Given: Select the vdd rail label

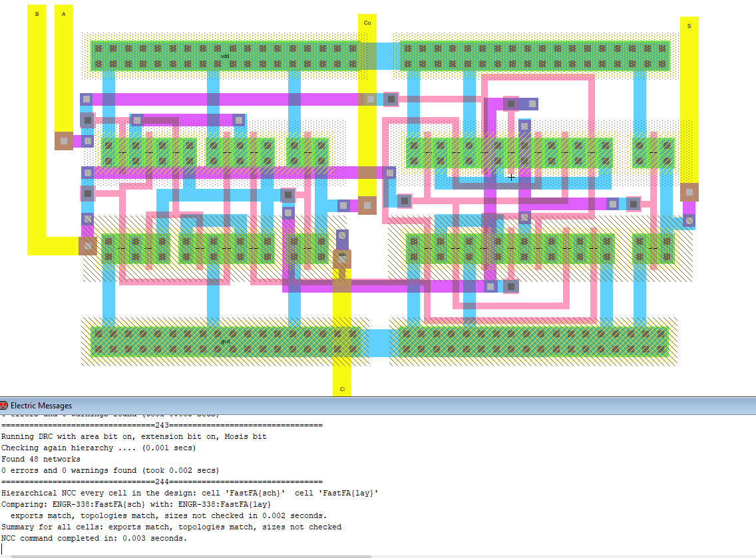Looking at the screenshot, I should click(225, 56).
